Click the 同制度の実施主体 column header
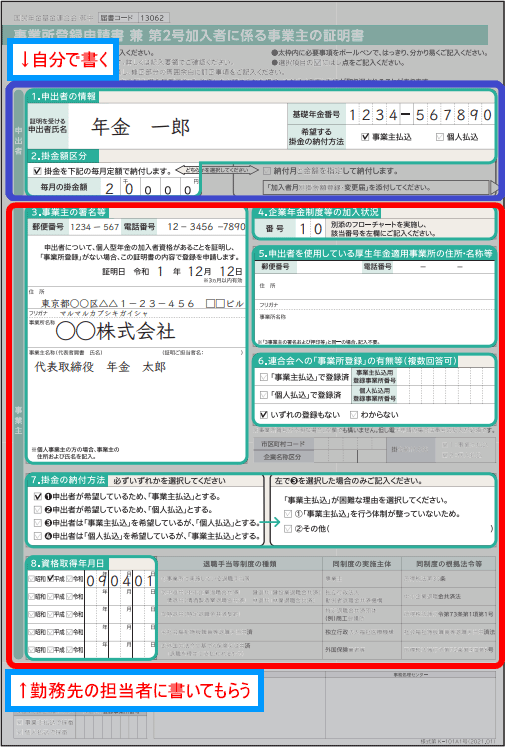 click(x=362, y=564)
